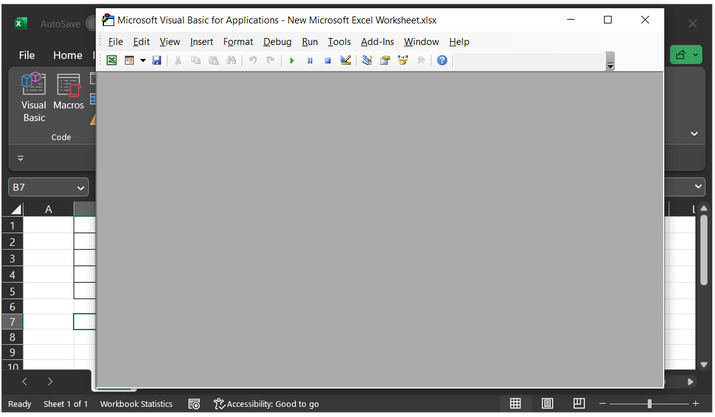This screenshot has width=715, height=417.
Task: Click the Excel Share button icon
Action: click(680, 55)
